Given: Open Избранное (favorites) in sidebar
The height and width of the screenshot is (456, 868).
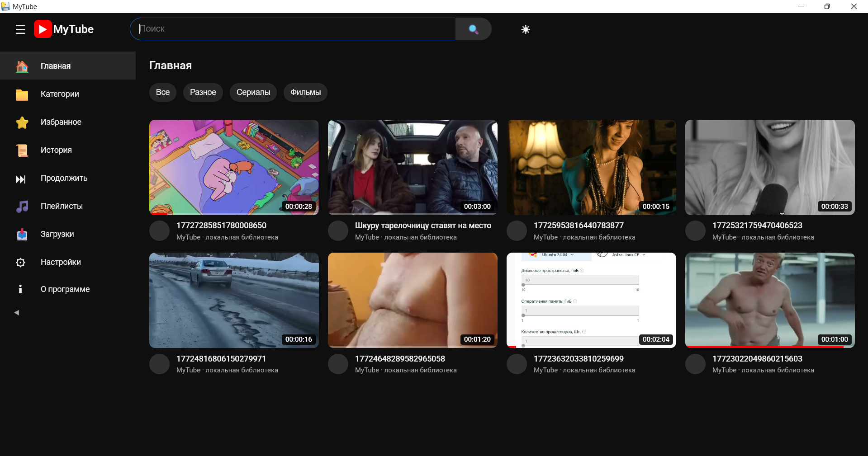Looking at the screenshot, I should [61, 122].
